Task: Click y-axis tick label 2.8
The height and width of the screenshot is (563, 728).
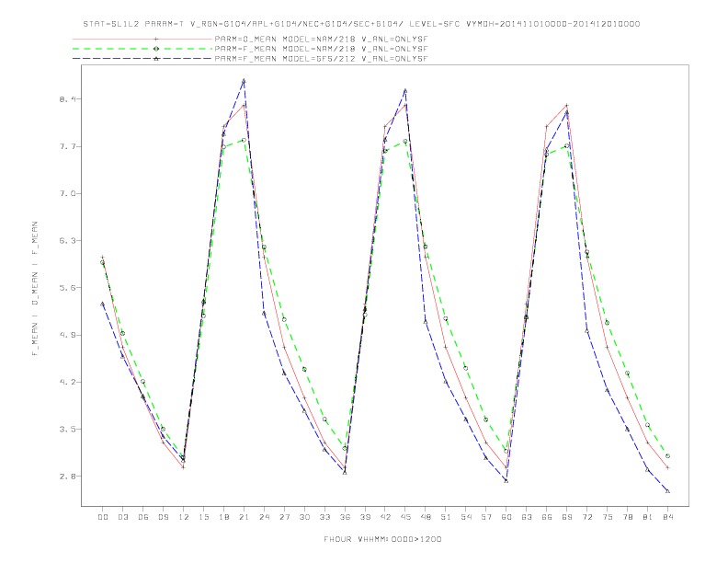Action: coord(68,477)
